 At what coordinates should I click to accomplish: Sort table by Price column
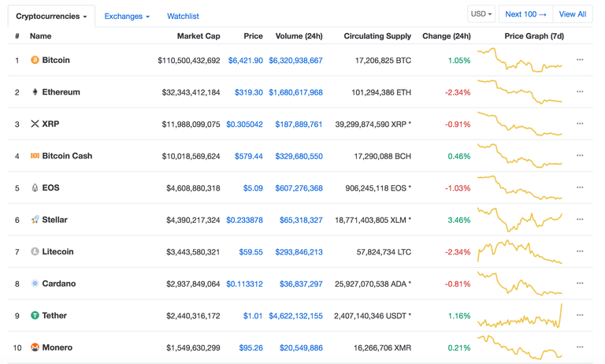(253, 36)
